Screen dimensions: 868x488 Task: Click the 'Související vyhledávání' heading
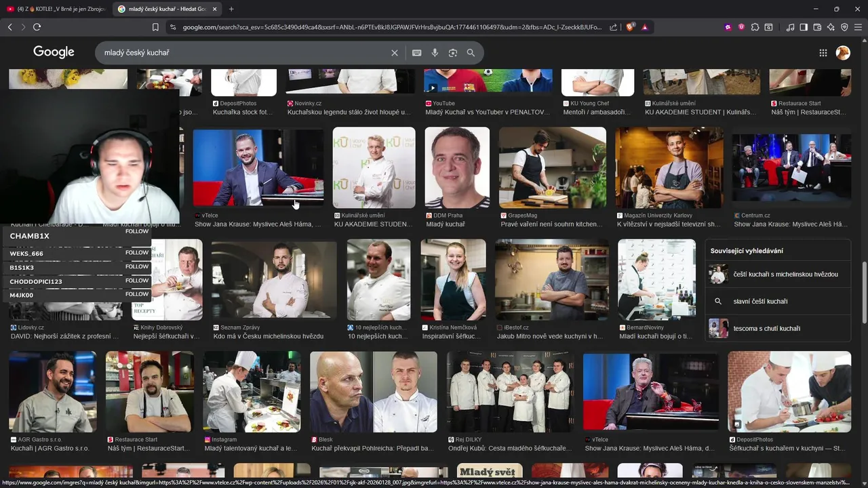point(747,251)
